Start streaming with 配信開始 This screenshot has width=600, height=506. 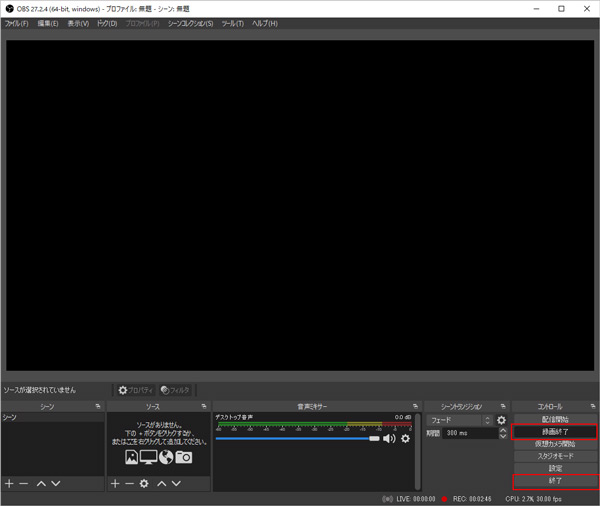pyautogui.click(x=555, y=419)
